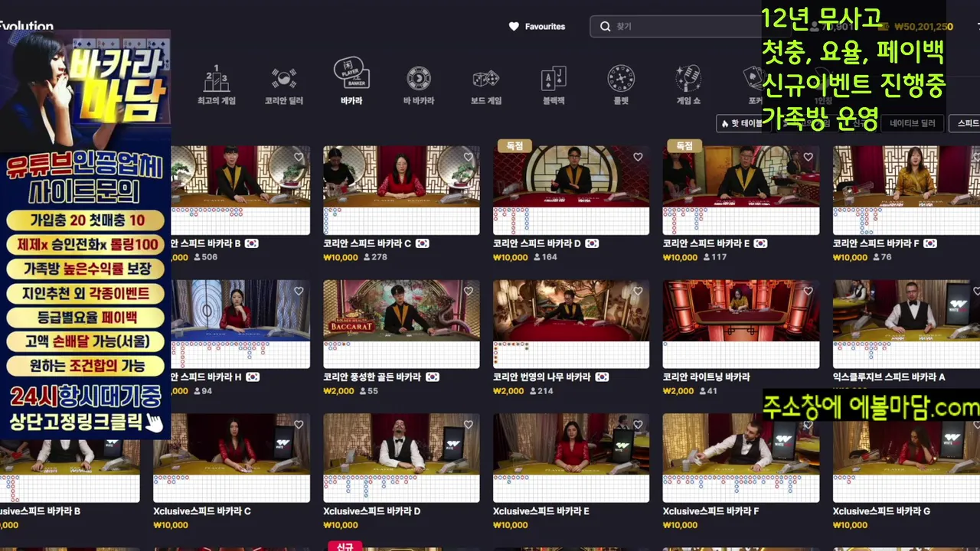980x551 pixels.
Task: Open the 코리안 라이트닝 바카라 thumbnail
Action: (741, 324)
